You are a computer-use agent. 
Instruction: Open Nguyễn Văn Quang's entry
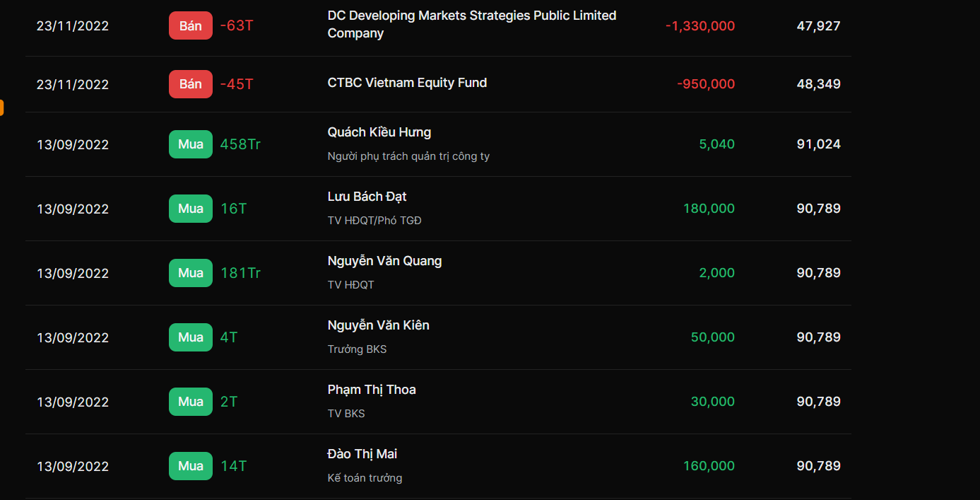tap(384, 261)
